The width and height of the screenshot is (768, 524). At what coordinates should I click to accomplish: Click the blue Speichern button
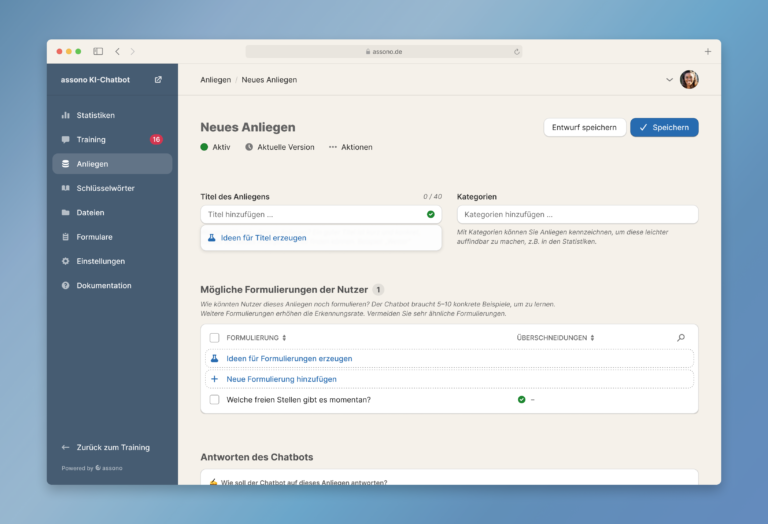click(x=664, y=127)
